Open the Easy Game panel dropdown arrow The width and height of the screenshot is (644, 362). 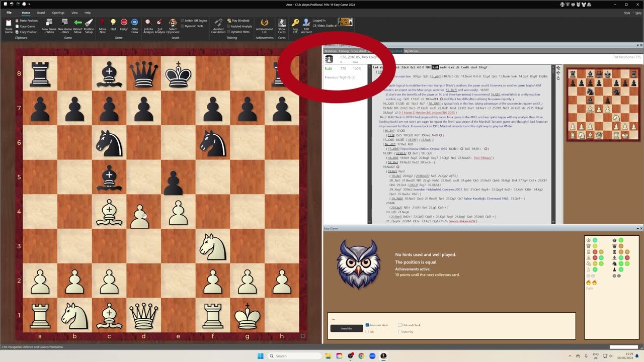pos(637,228)
